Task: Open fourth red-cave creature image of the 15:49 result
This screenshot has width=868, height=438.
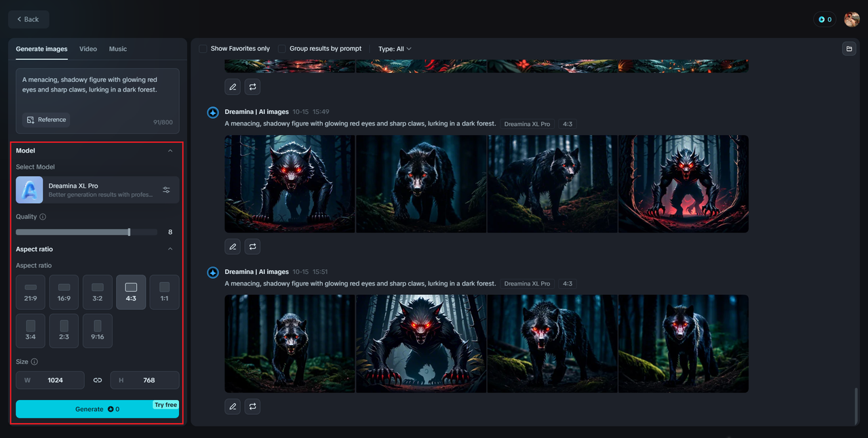Action: (684, 184)
